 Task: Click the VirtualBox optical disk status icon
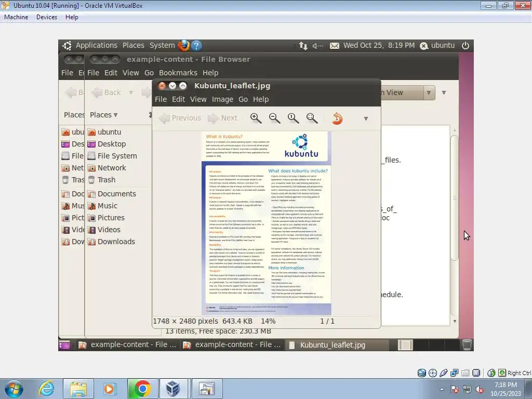pyautogui.click(x=433, y=373)
